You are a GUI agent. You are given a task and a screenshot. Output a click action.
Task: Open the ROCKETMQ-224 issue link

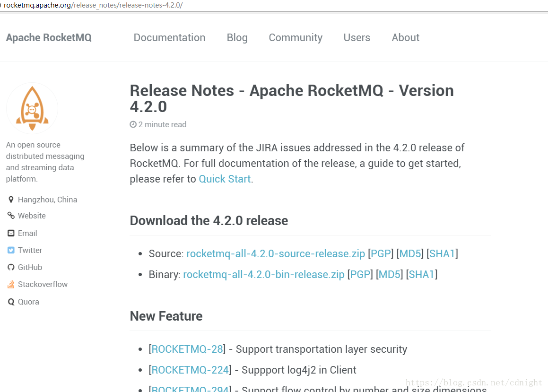[190, 370]
